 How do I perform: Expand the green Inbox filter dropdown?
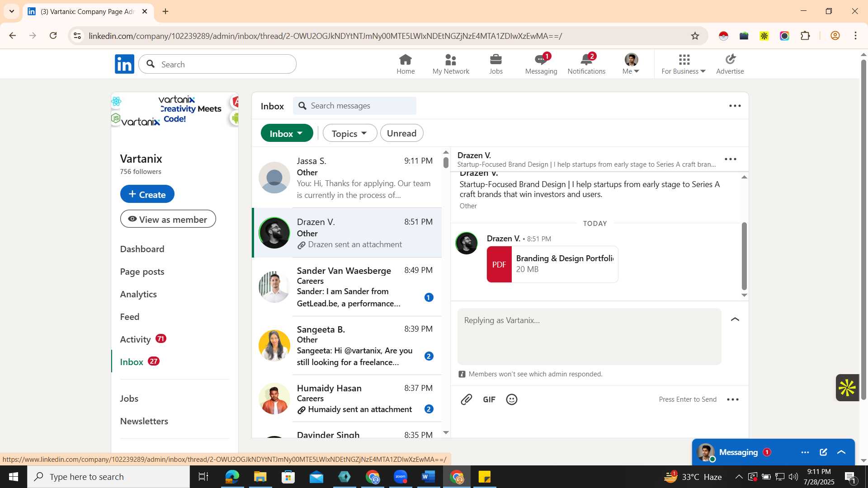(287, 133)
